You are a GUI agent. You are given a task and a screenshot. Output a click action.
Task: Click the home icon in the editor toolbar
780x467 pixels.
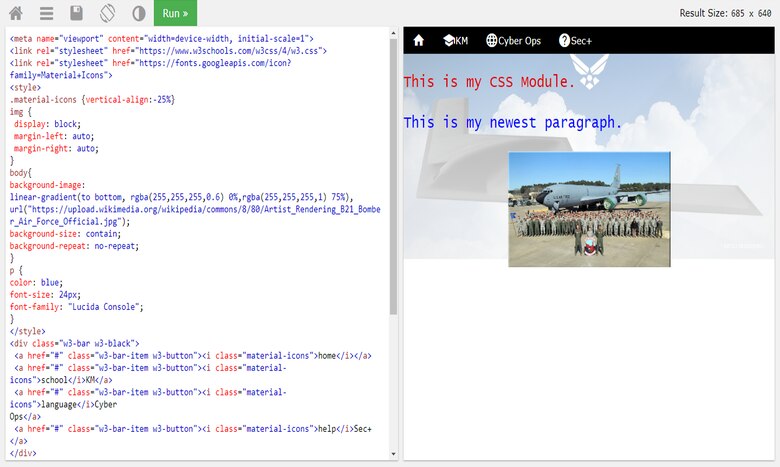pyautogui.click(x=16, y=13)
